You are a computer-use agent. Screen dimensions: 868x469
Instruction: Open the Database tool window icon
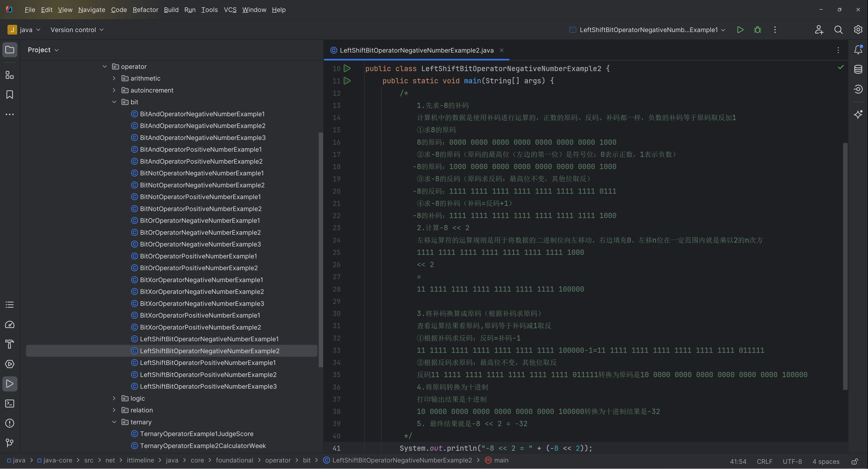pos(858,69)
